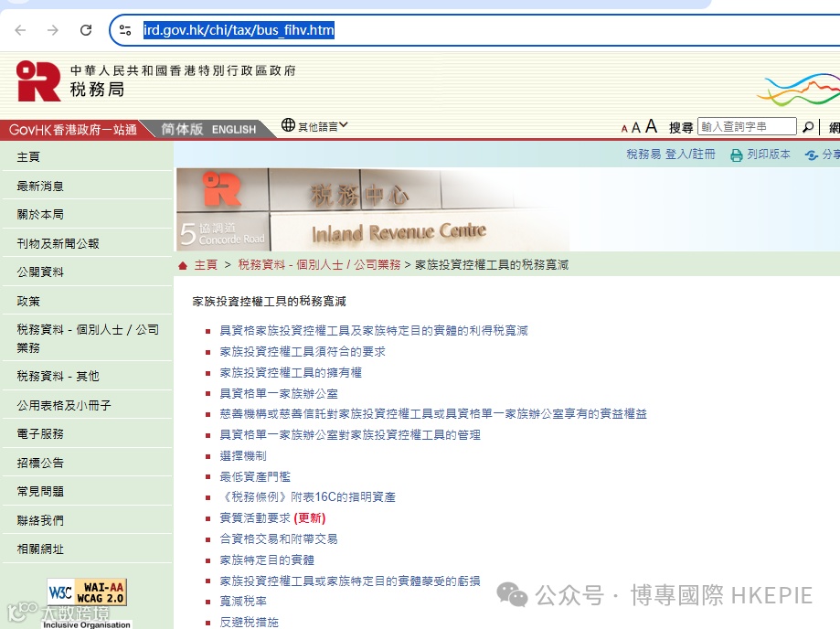Image resolution: width=840 pixels, height=629 pixels.
Task: Click 稅務局 header title text
Action: pos(97,89)
